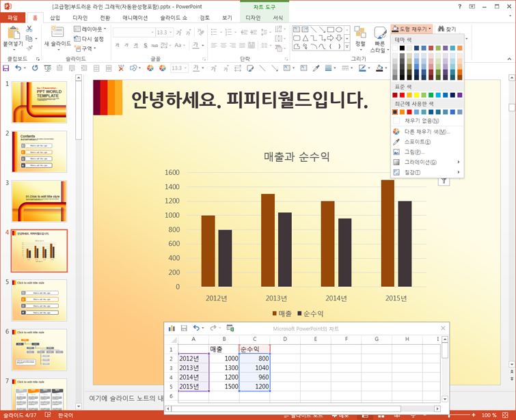Switch to the Transitions (전환) tab
The height and width of the screenshot is (420, 516).
click(x=105, y=18)
